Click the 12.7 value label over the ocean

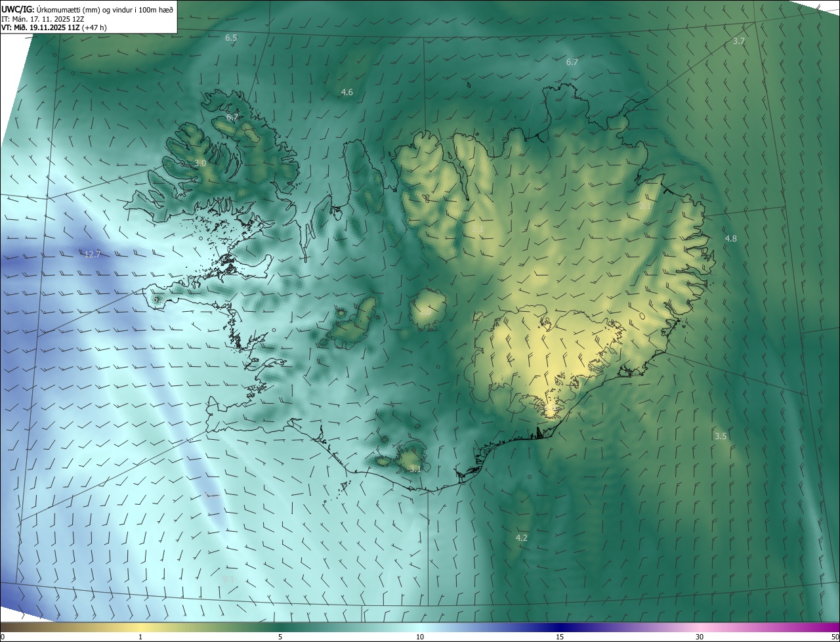pos(93,254)
